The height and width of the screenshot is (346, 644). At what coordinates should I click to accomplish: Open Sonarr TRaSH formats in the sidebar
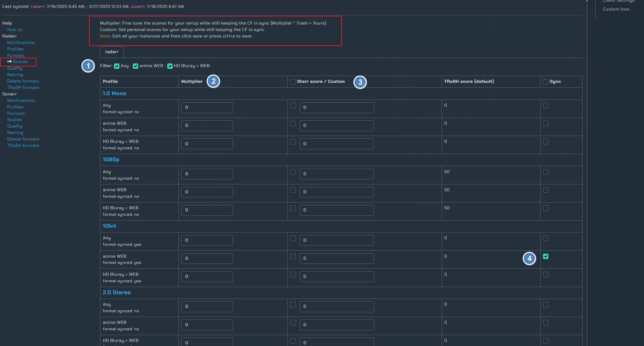coord(23,146)
